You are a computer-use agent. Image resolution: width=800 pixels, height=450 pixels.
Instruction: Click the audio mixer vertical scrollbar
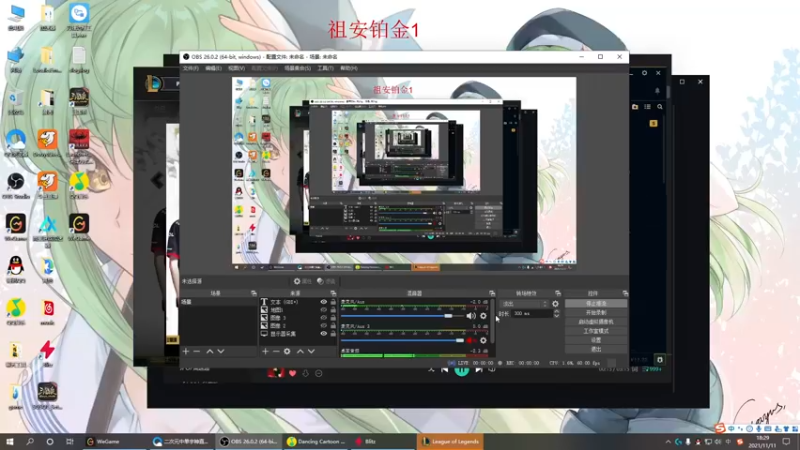(x=492, y=321)
